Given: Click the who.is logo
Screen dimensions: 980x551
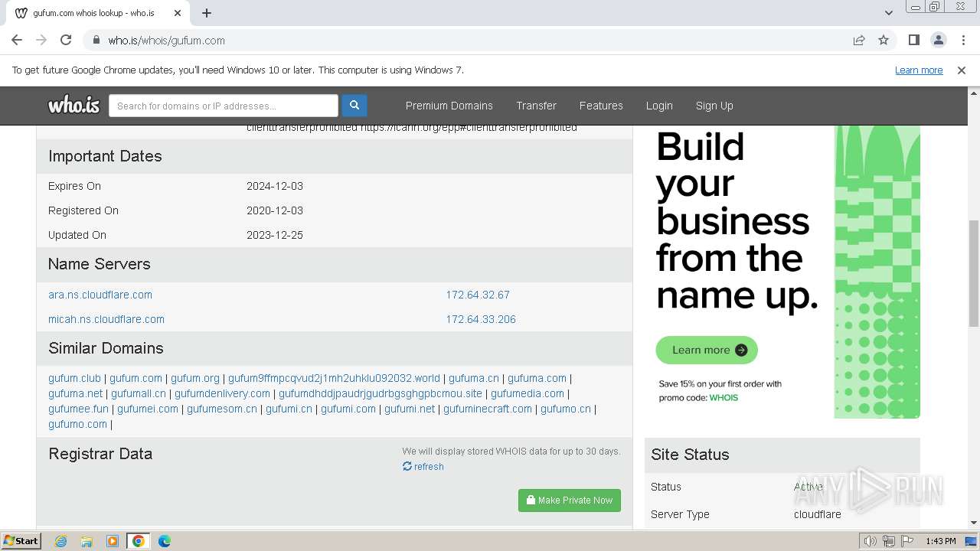Looking at the screenshot, I should click(74, 106).
